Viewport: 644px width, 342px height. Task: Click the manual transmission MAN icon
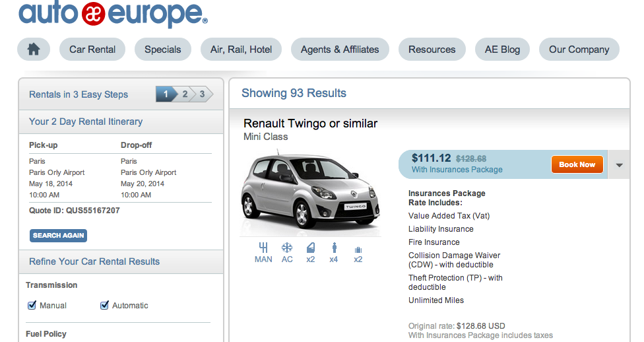click(x=263, y=253)
